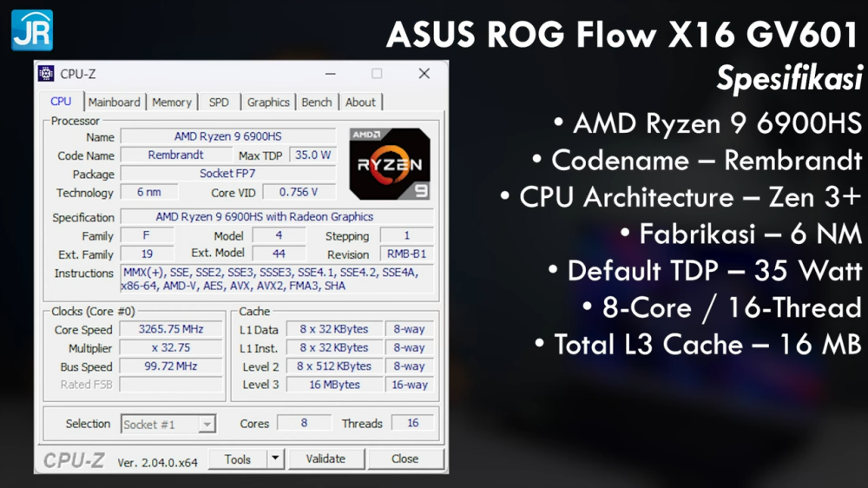Click the Ext. Family value 19

tap(147, 254)
